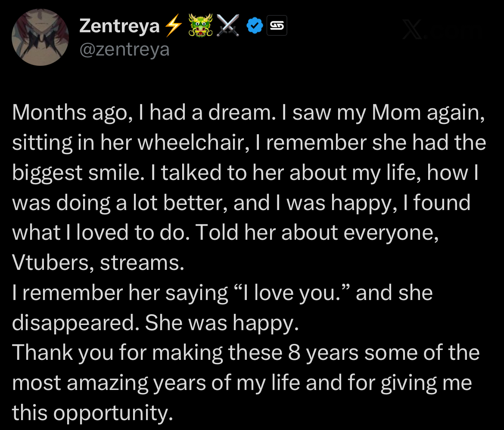
Task: Open the @zentreya handle link
Action: (125, 50)
